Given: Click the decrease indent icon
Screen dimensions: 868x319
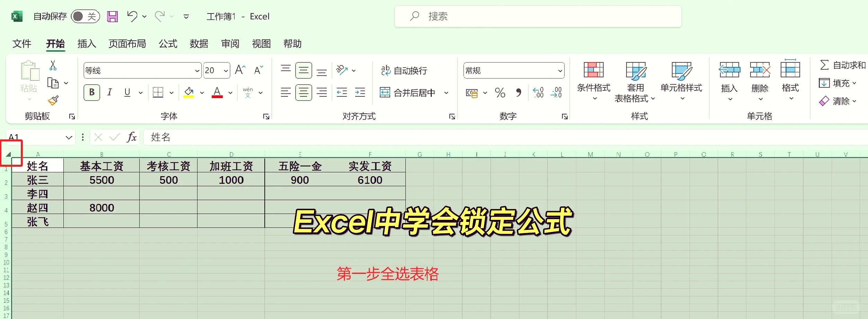Looking at the screenshot, I should point(342,92).
